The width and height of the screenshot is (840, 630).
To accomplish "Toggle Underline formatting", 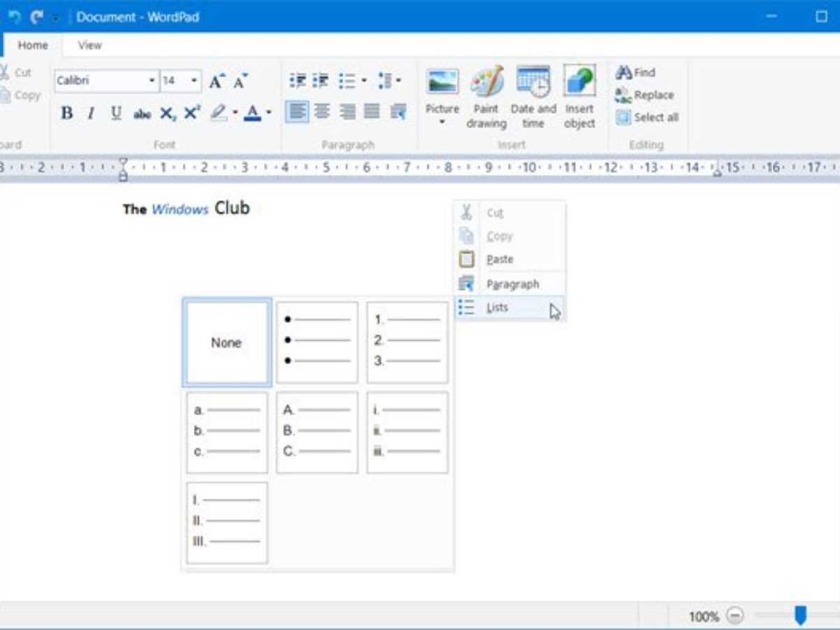I will pos(116,113).
